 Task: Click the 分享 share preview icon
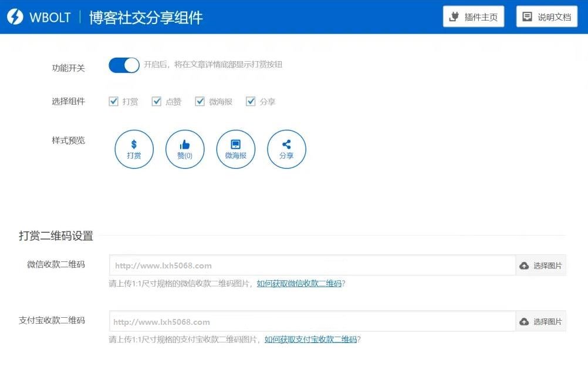click(x=286, y=149)
